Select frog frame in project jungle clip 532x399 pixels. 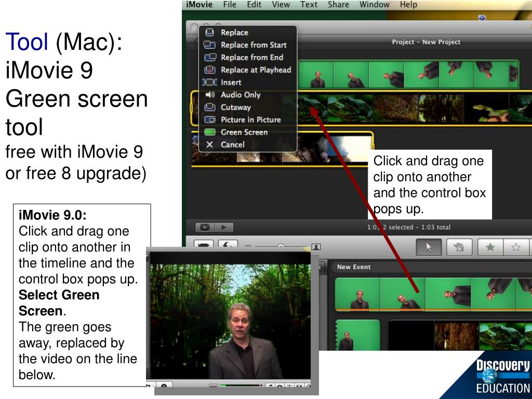click(x=350, y=108)
